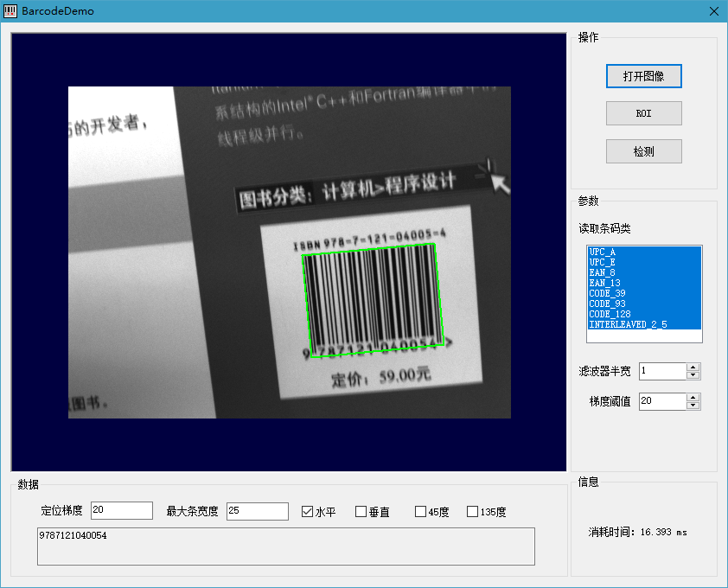Decrease 滤波器半宽 with down arrow
728x588 pixels.
tap(693, 375)
